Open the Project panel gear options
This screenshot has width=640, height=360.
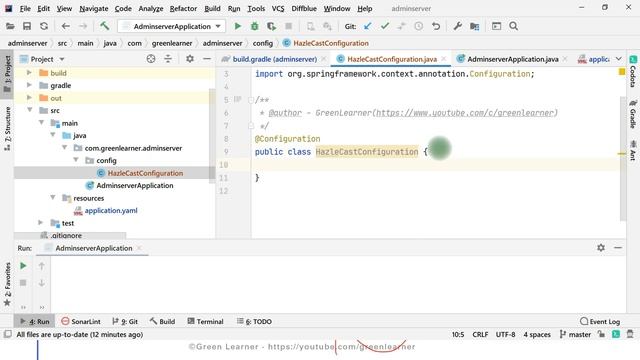pyautogui.click(x=190, y=59)
